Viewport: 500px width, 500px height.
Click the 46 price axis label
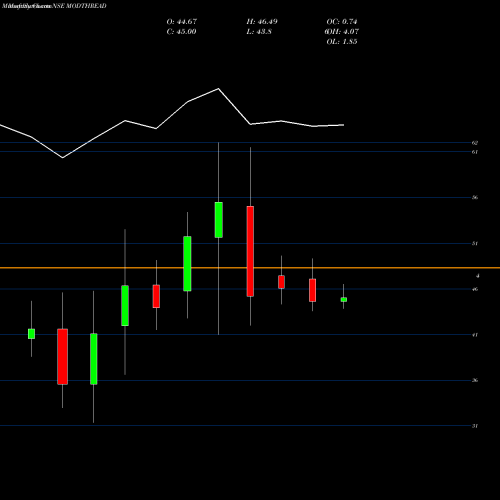pos(475,289)
